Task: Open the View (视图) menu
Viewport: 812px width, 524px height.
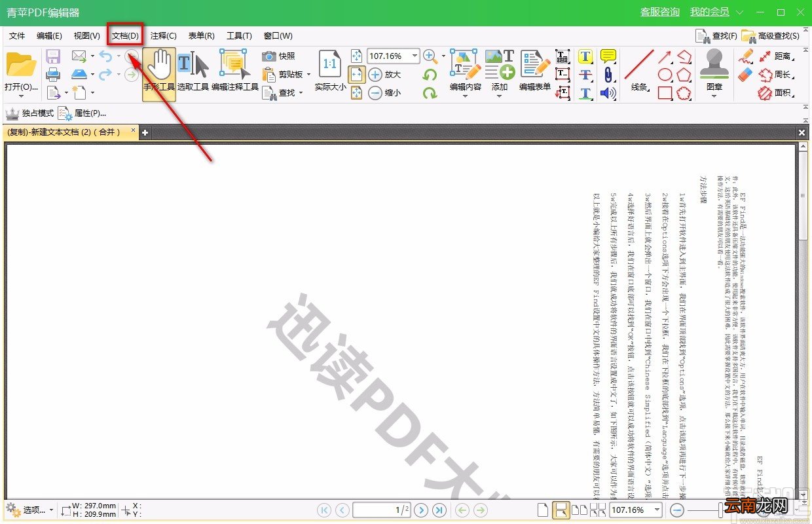Action: pyautogui.click(x=87, y=36)
